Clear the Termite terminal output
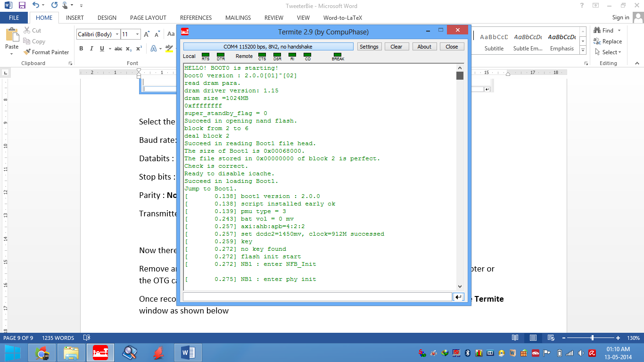This screenshot has height=362, width=644. click(396, 47)
